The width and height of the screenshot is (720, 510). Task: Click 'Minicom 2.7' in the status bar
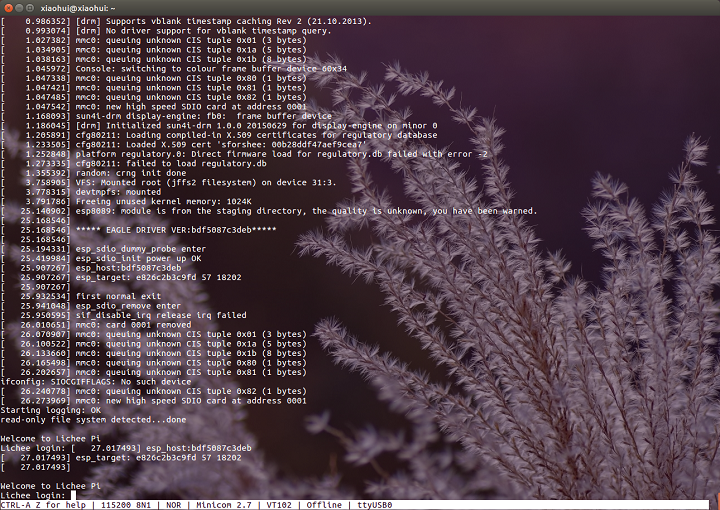pyautogui.click(x=224, y=505)
